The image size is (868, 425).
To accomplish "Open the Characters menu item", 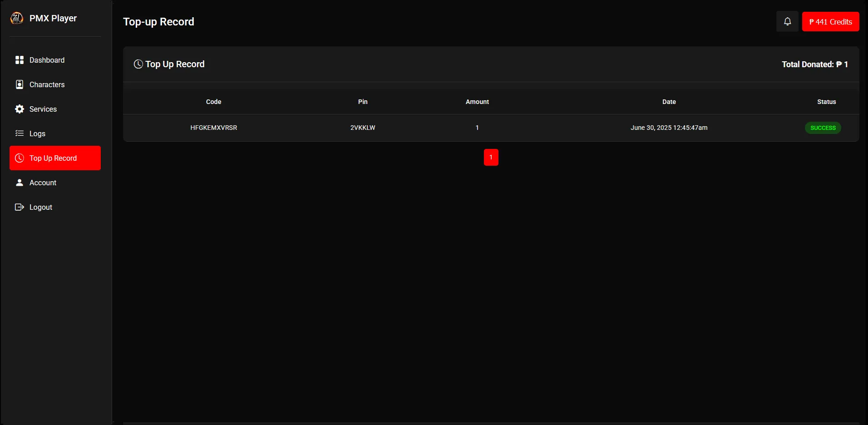I will tap(47, 84).
